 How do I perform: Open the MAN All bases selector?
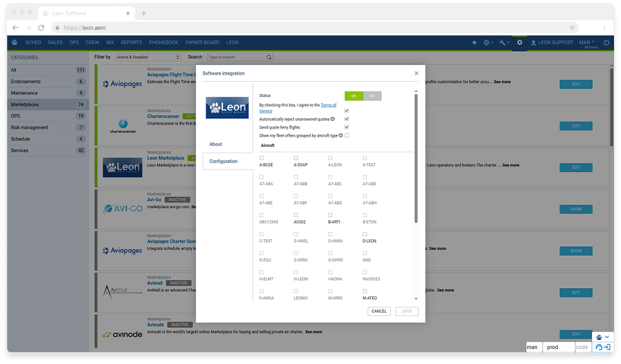588,44
